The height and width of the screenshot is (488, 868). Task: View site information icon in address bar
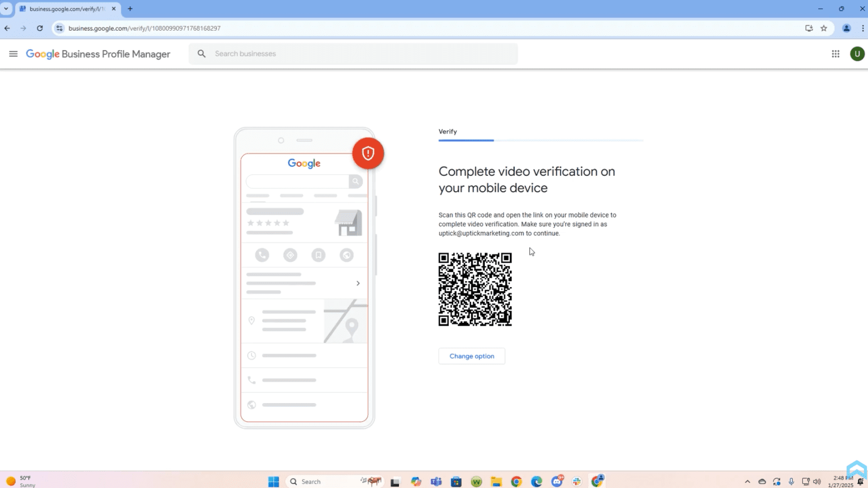pyautogui.click(x=59, y=28)
